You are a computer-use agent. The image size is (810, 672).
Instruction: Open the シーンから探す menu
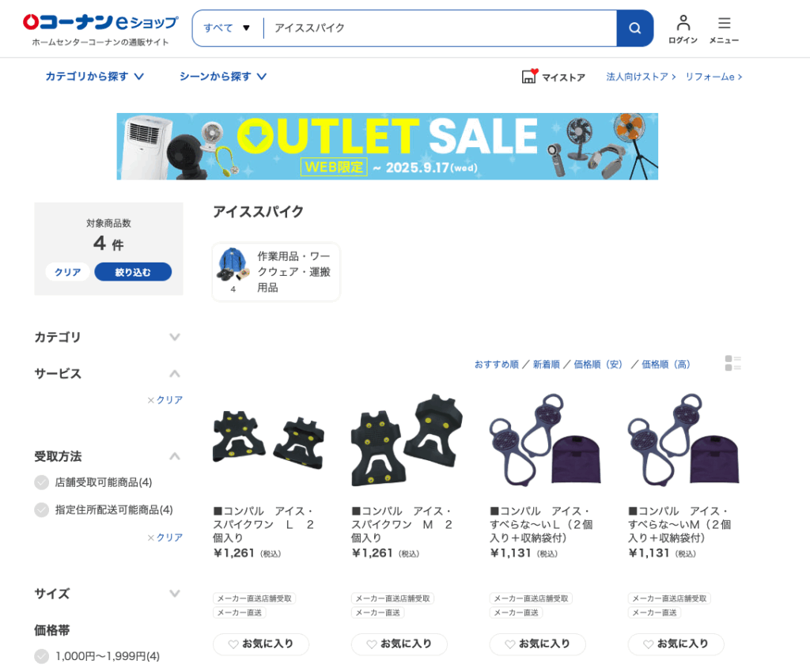point(222,77)
